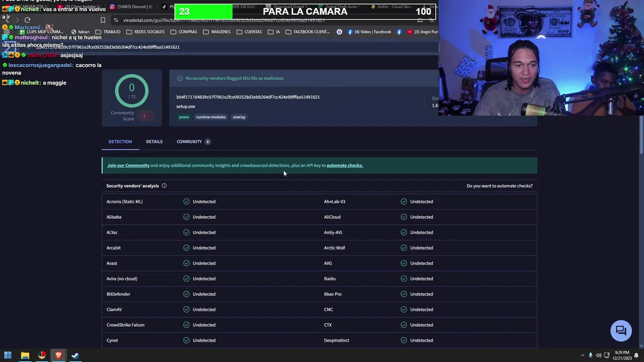Image resolution: width=644 pixels, height=362 pixels.
Task: Click the Undetected check icon for Acronis (Static ML)
Action: coord(186,202)
